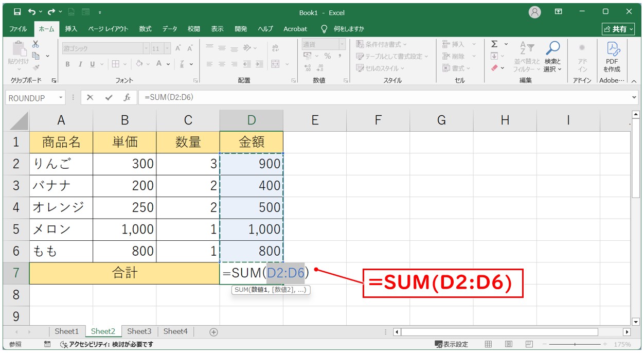The height and width of the screenshot is (353, 644).
Task: Confirm the formula with the checkmark icon
Action: click(x=108, y=98)
